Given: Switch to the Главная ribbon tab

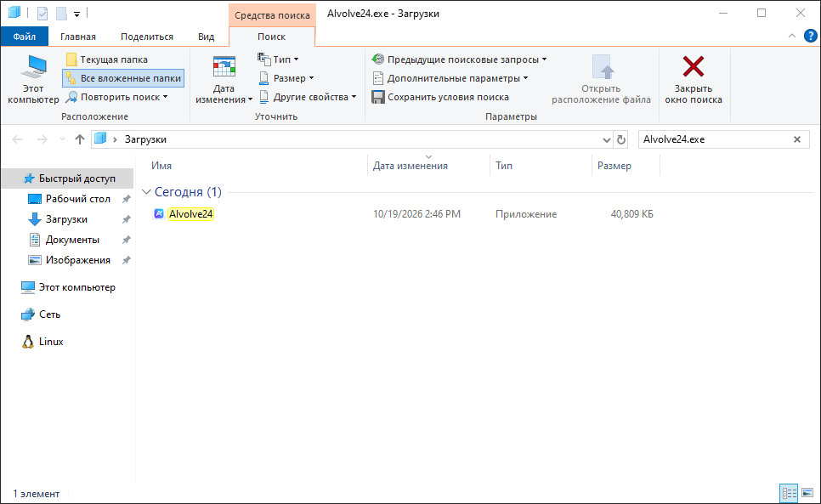Looking at the screenshot, I should [78, 37].
